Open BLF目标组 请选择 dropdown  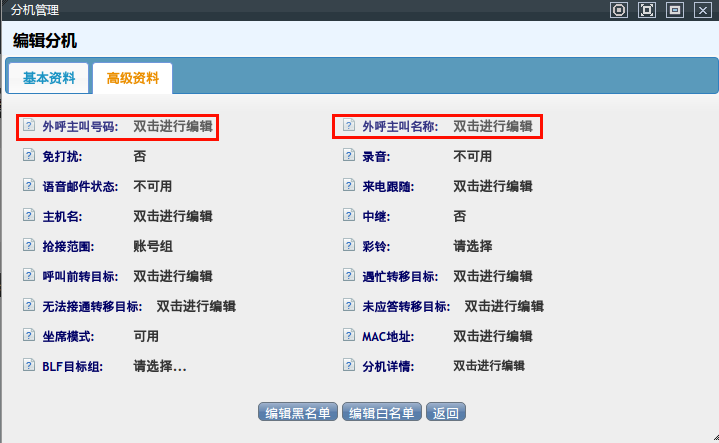pos(160,366)
